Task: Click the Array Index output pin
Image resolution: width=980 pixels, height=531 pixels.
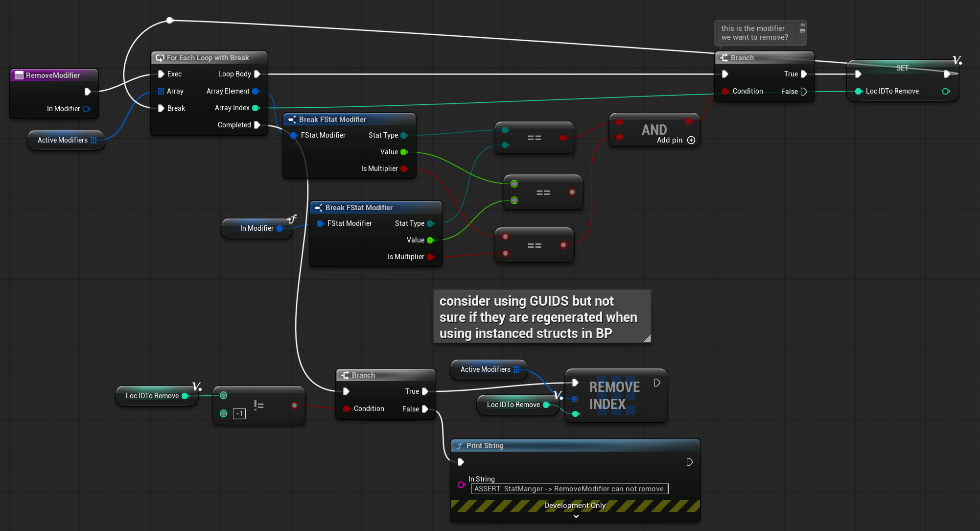Action: pyautogui.click(x=256, y=108)
